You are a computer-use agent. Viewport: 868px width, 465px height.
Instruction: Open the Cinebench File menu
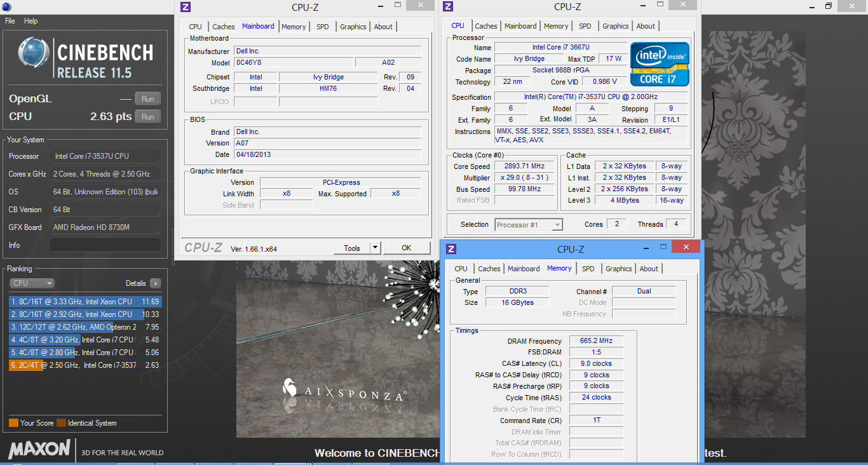pos(10,21)
